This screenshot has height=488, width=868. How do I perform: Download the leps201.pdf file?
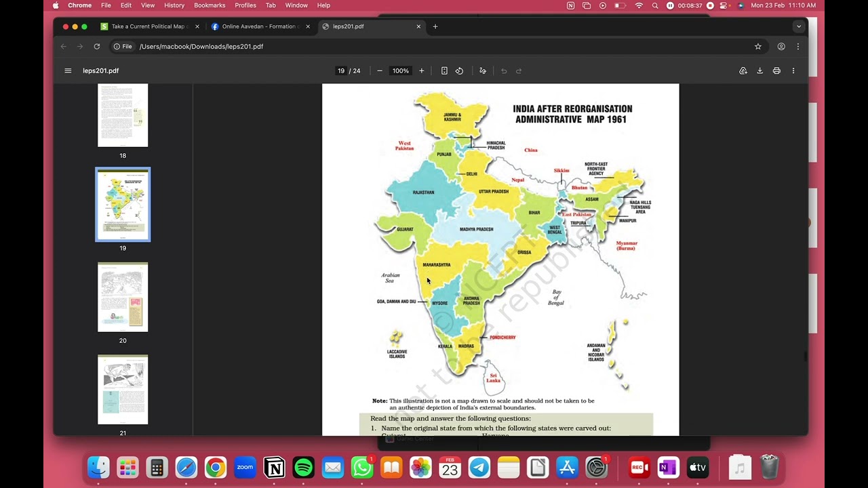pyautogui.click(x=759, y=70)
